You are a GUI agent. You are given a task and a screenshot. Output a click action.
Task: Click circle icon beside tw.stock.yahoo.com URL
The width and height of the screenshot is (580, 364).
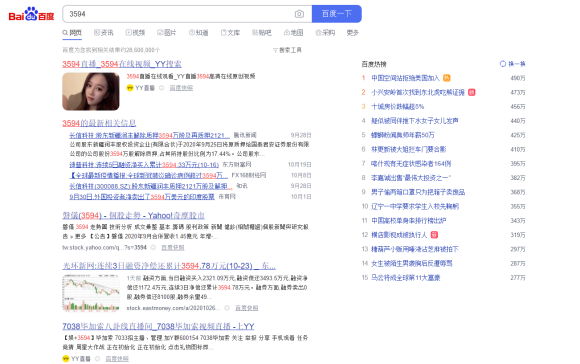153,247
